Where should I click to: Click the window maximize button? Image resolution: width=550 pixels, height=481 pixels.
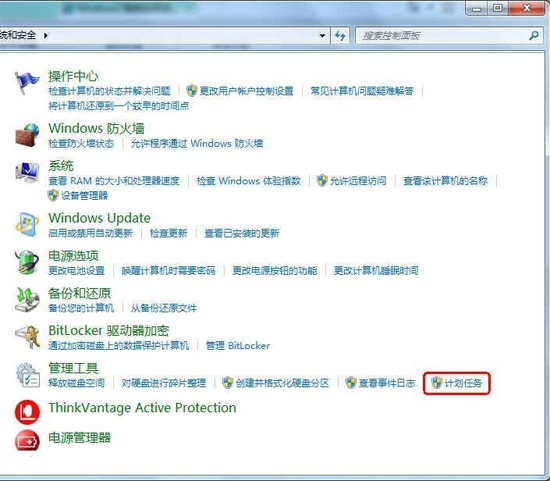click(x=497, y=8)
